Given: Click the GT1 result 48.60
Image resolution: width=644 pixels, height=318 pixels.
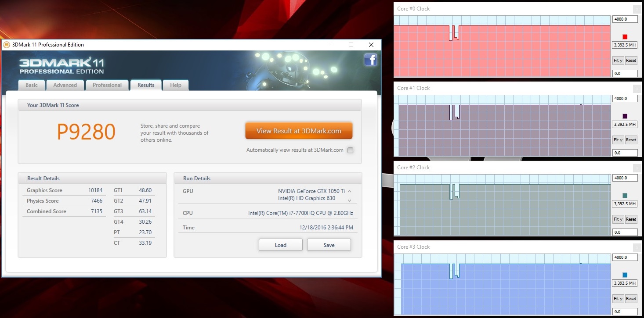Looking at the screenshot, I should coord(145,190).
